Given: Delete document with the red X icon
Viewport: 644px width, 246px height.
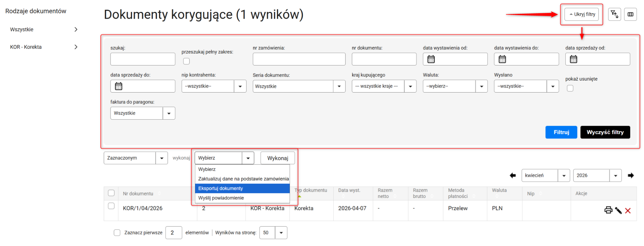Looking at the screenshot, I should click(x=628, y=211).
